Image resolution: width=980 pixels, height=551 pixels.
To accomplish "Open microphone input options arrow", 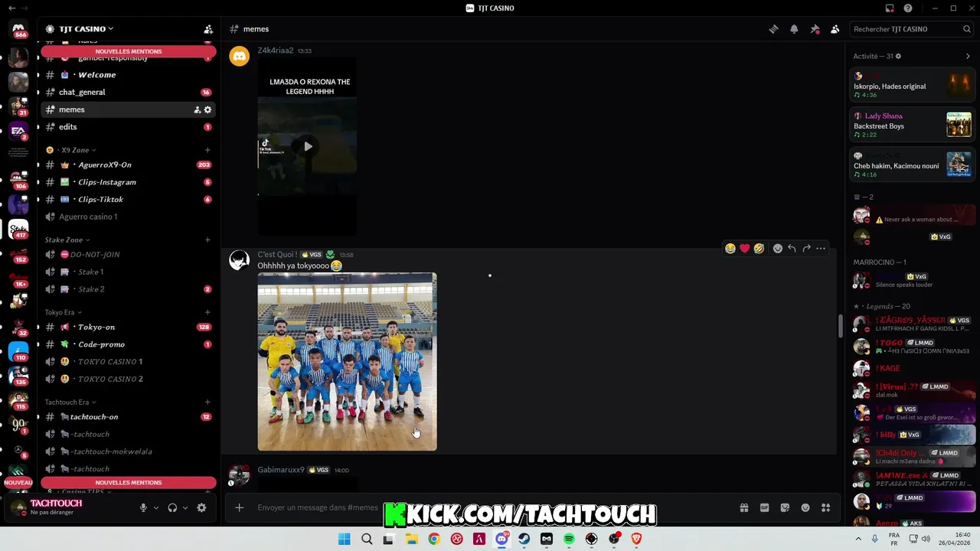I will pos(156,507).
